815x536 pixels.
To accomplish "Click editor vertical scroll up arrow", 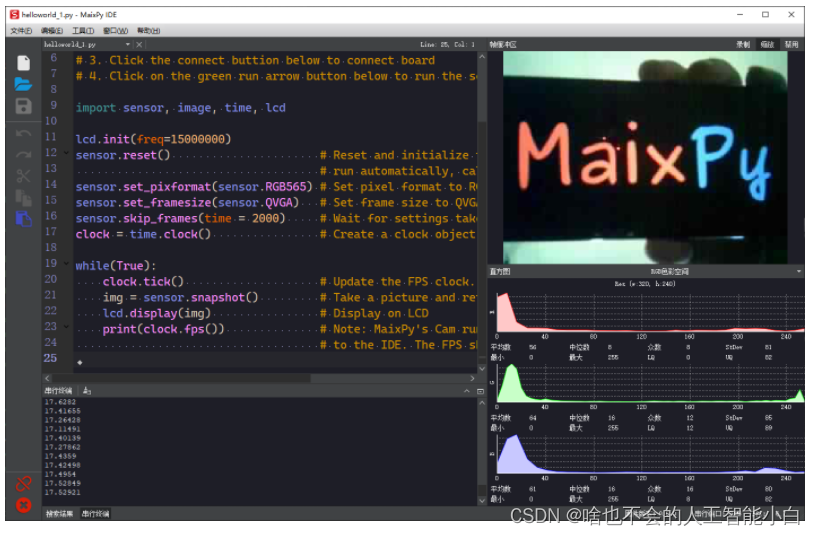I will pos(482,56).
